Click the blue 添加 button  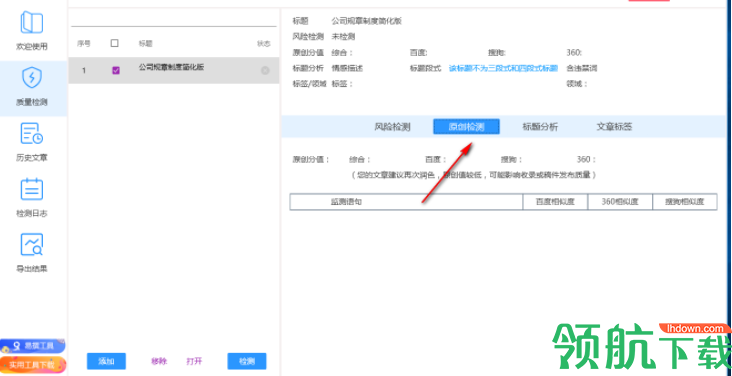point(106,361)
